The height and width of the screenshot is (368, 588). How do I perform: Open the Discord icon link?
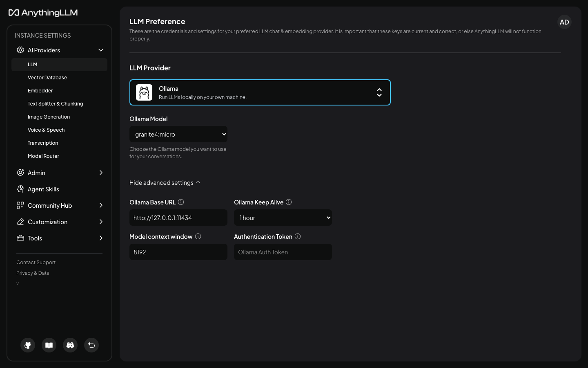coord(70,345)
